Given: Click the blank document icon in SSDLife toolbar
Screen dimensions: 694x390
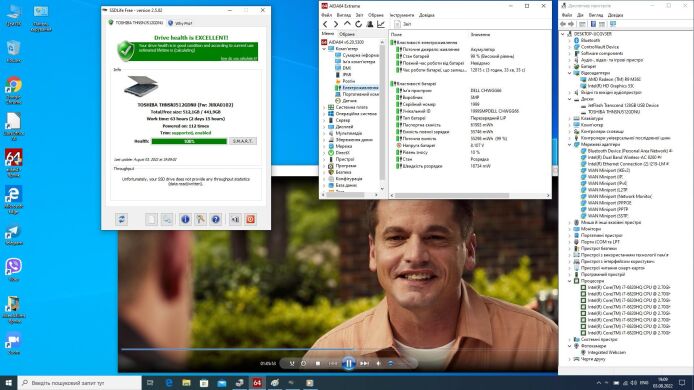Looking at the screenshot, I should tap(151, 219).
